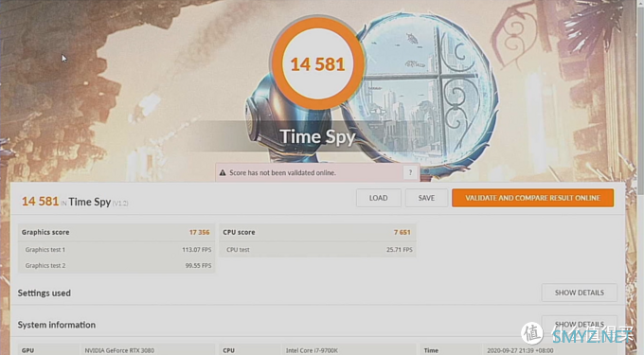Click the orange score circle 14 581

coord(317,63)
